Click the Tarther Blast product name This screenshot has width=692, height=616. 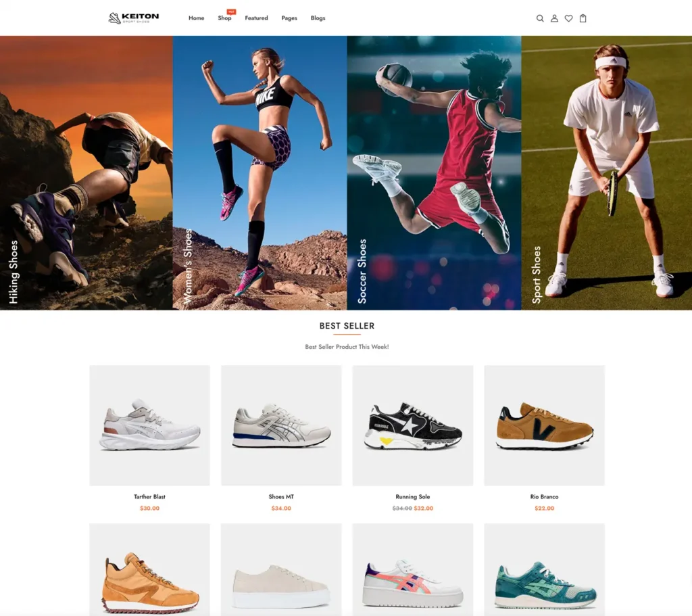[x=149, y=497]
